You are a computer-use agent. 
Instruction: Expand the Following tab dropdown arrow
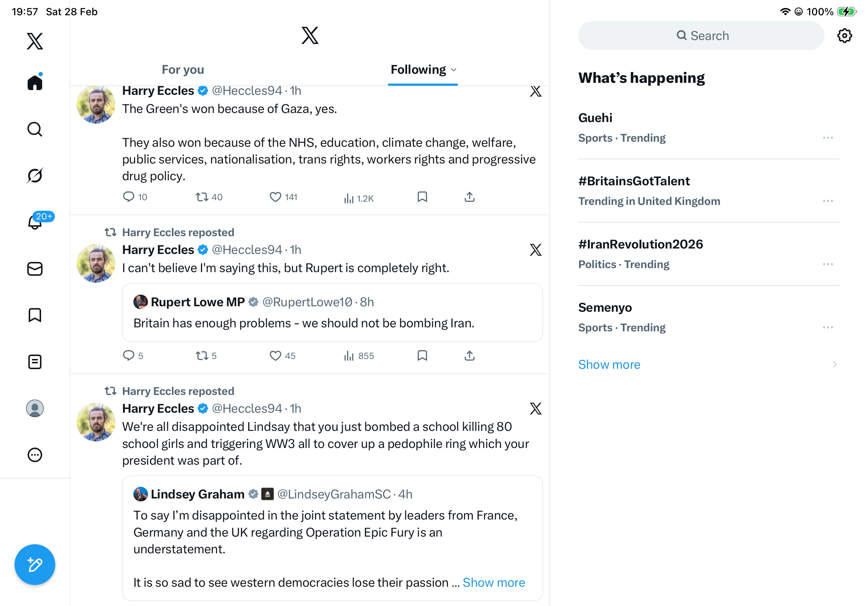click(454, 70)
